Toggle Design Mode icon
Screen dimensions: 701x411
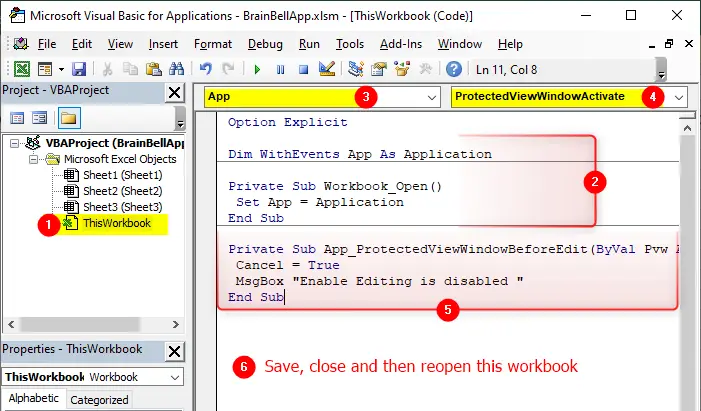tap(327, 69)
